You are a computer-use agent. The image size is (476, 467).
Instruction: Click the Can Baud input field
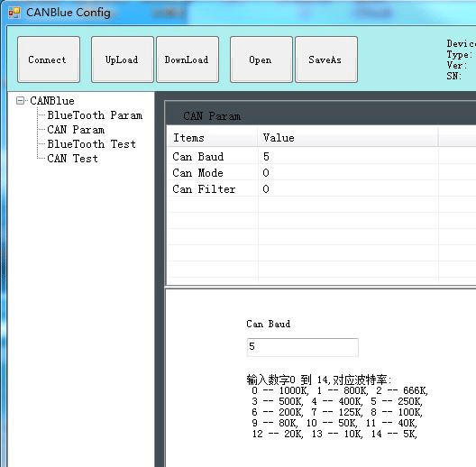click(303, 347)
